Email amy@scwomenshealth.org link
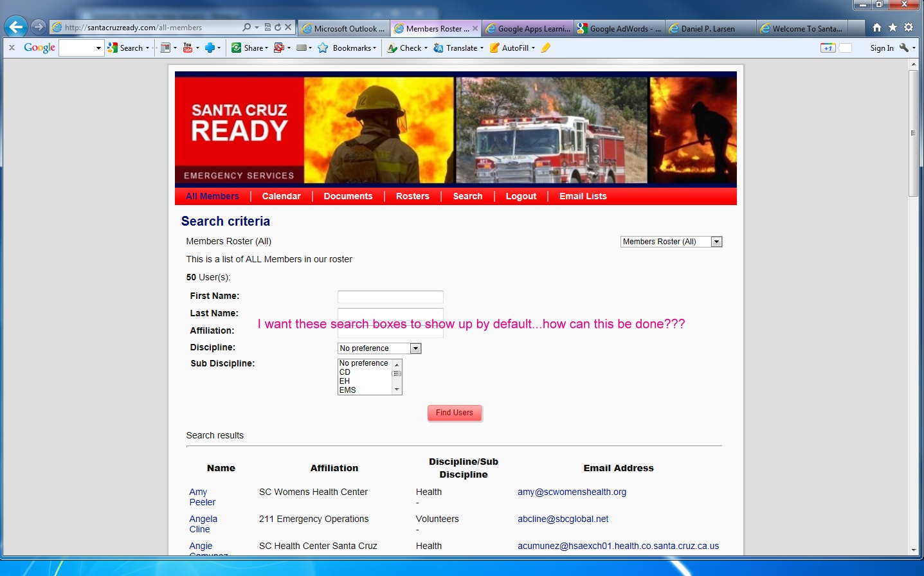The width and height of the screenshot is (924, 576). click(x=572, y=492)
